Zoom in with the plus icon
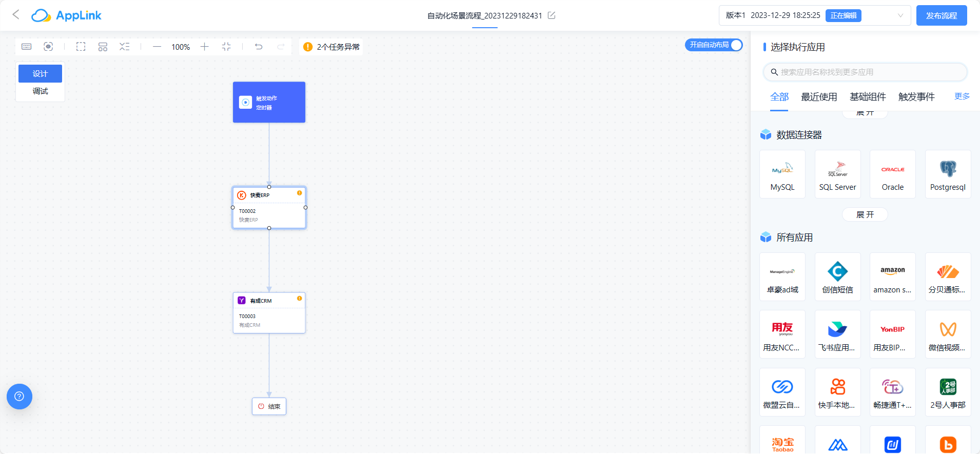Viewport: 980px width, 454px height. coord(204,47)
